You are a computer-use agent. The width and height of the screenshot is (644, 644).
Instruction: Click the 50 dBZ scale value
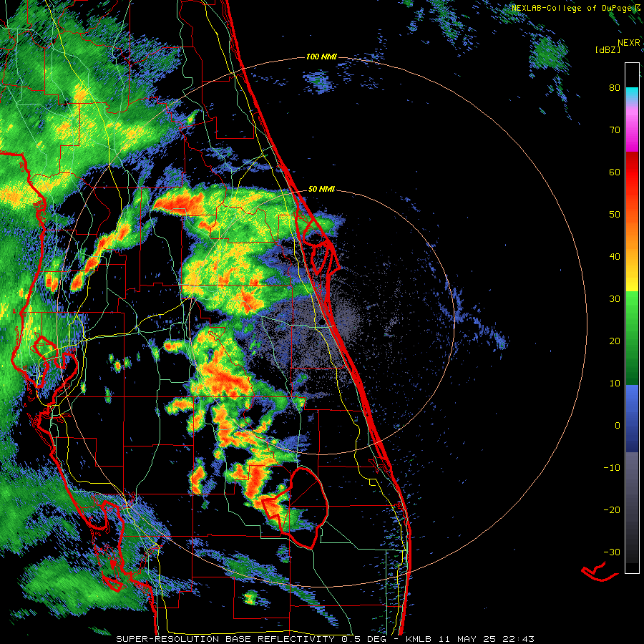point(615,215)
